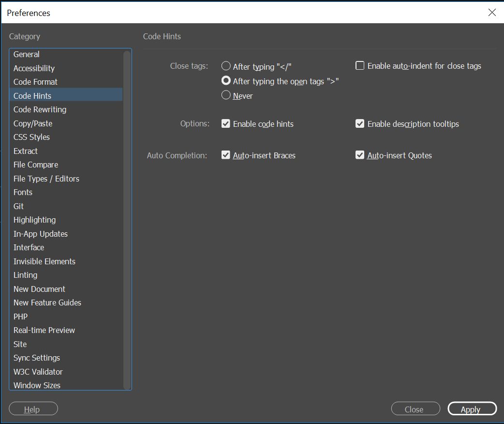This screenshot has height=424, width=504.
Task: Show the Real-time Preview settings
Action: click(44, 330)
